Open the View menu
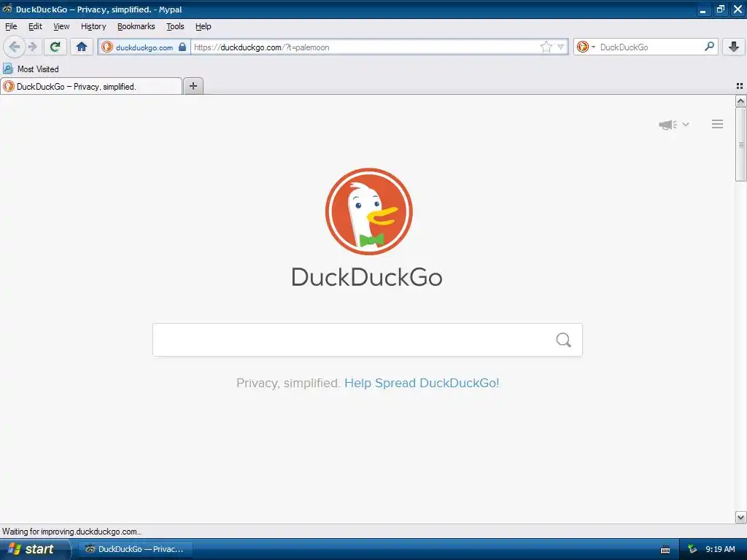Screen dimensions: 747x560 (x=61, y=26)
